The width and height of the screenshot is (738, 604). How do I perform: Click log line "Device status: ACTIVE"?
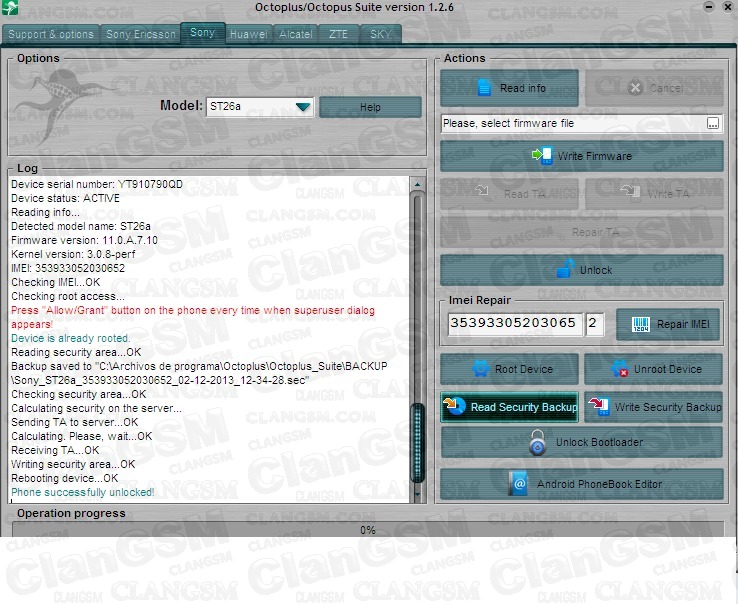coord(65,198)
